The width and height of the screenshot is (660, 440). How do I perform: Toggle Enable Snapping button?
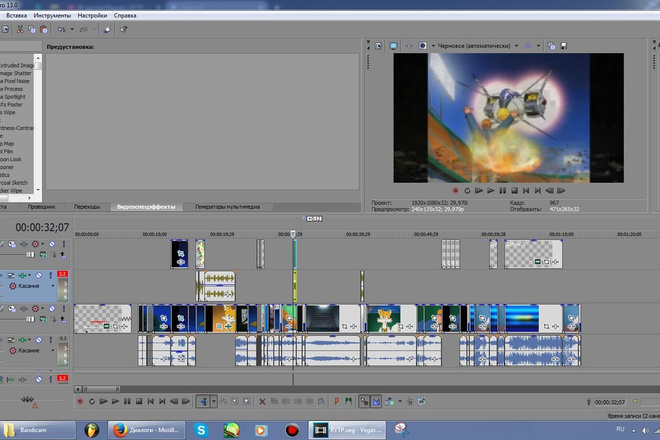[364, 402]
